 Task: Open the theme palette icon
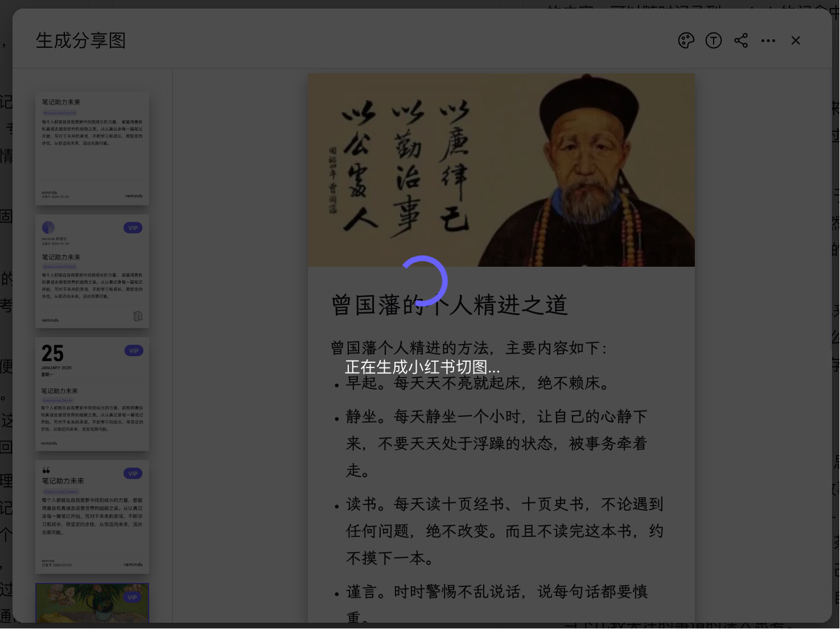[x=686, y=40]
